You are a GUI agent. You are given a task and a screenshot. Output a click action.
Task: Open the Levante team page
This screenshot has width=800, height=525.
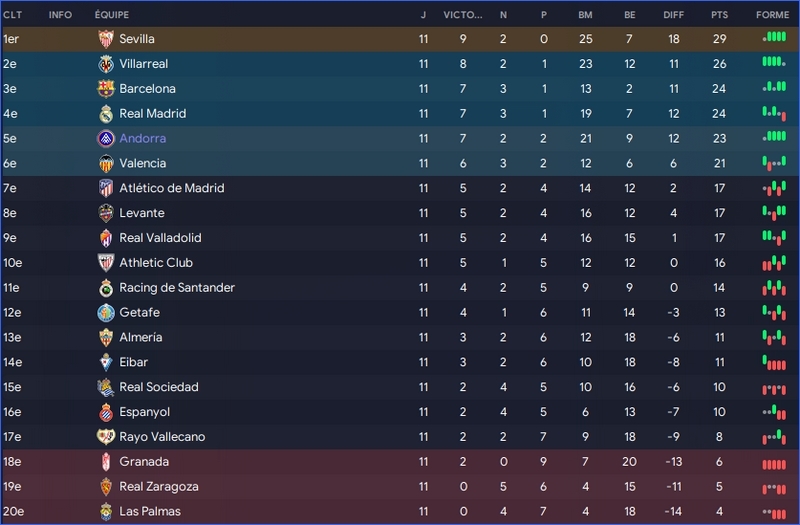(x=142, y=213)
